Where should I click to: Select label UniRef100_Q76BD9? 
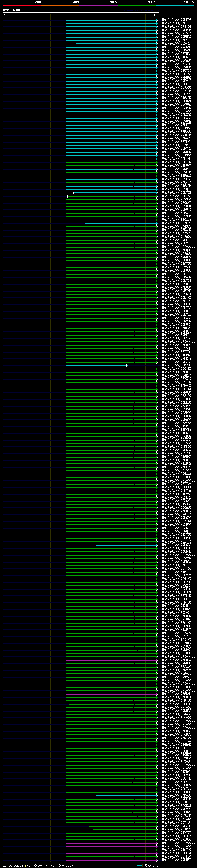177,437
